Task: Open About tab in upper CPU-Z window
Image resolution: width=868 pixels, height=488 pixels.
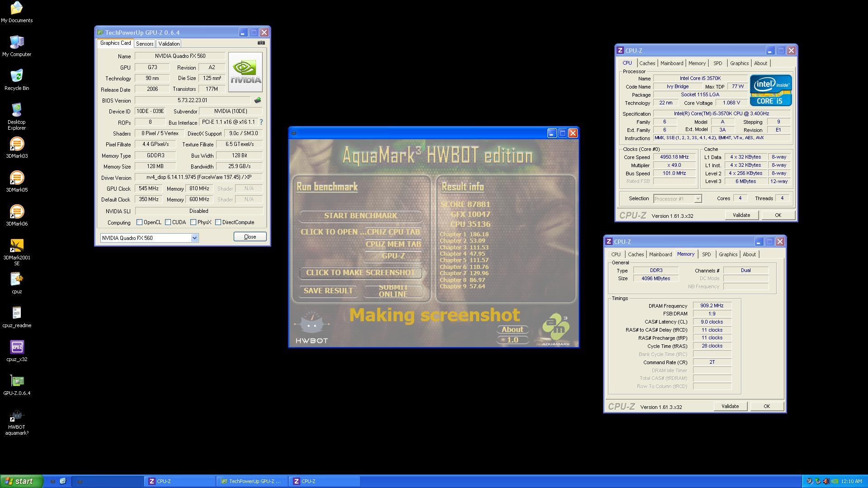Action: coord(761,63)
